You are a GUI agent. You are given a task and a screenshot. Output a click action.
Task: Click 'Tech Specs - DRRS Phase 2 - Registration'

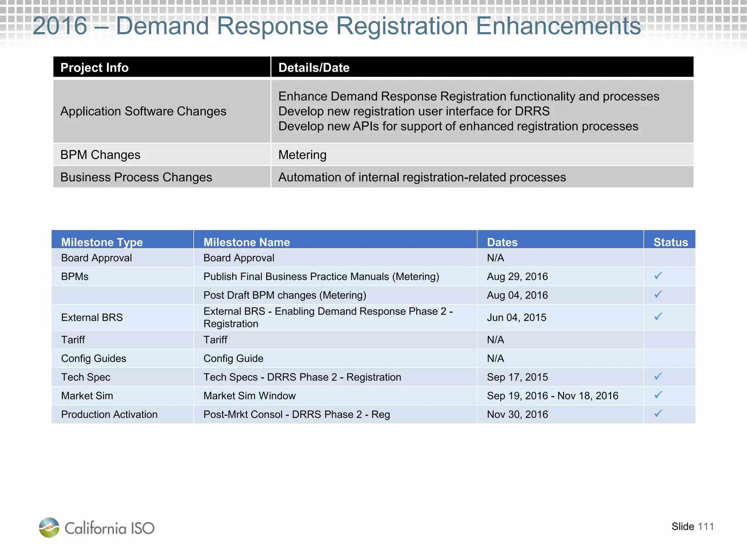point(302,377)
